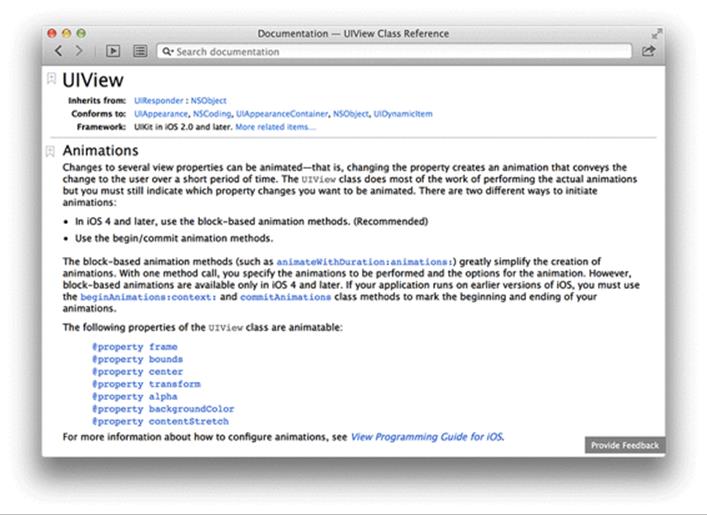Image resolution: width=707 pixels, height=515 pixels.
Task: Open View Programming Guide for iOS
Action: (427, 437)
